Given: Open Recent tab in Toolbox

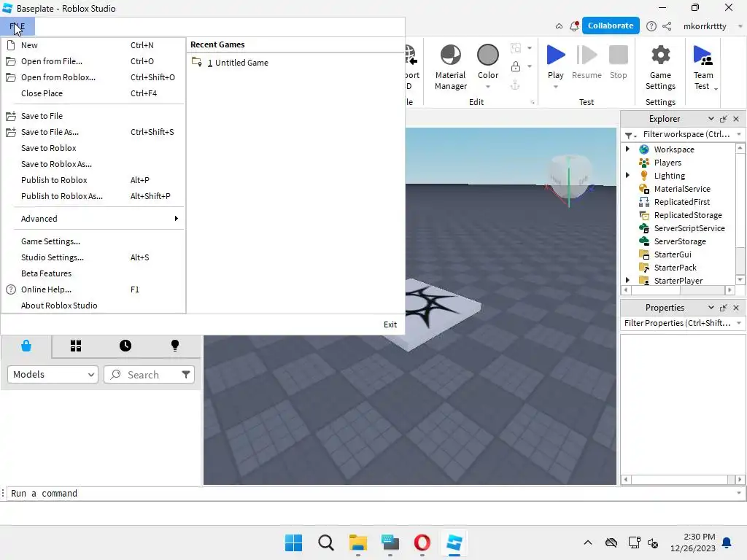Looking at the screenshot, I should point(125,346).
